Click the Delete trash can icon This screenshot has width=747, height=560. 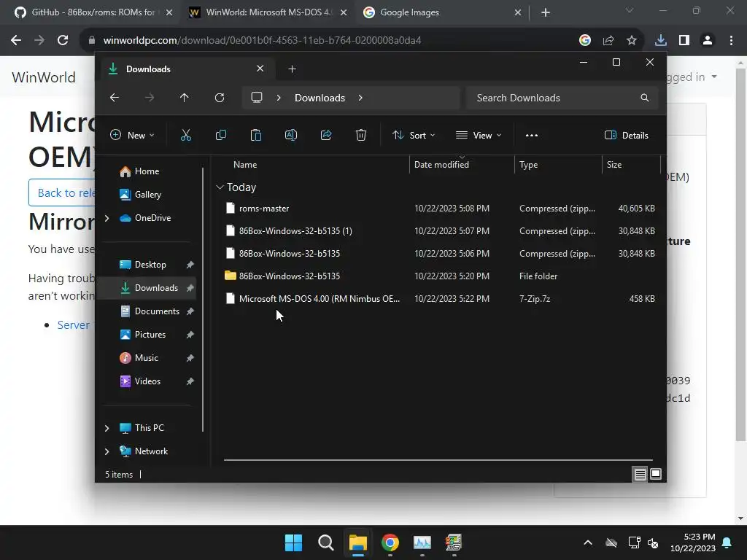coord(361,135)
